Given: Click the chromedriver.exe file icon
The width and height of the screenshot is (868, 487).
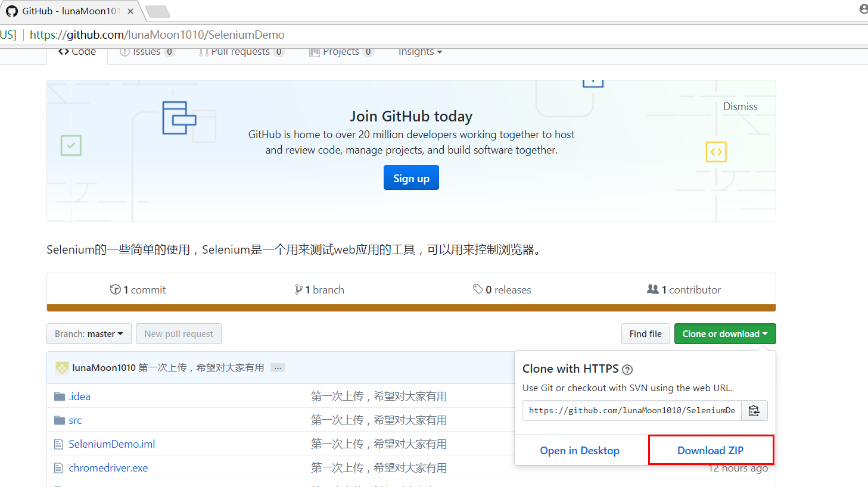Looking at the screenshot, I should (58, 468).
